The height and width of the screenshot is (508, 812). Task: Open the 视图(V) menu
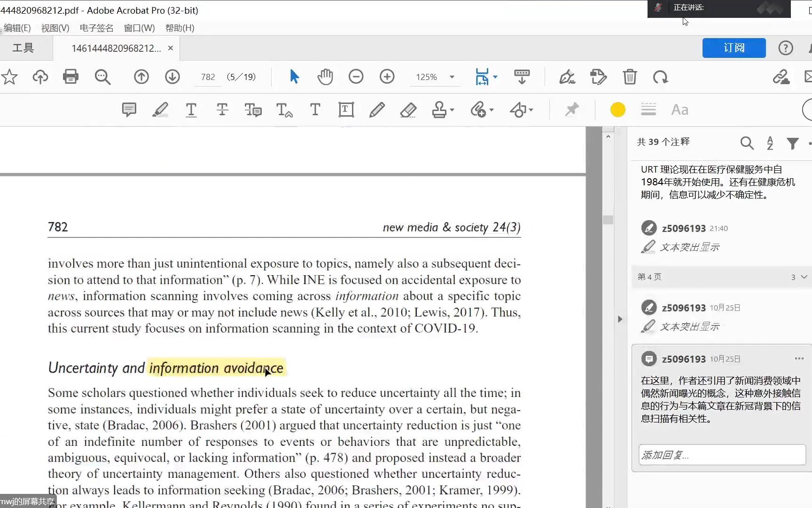[x=55, y=28]
